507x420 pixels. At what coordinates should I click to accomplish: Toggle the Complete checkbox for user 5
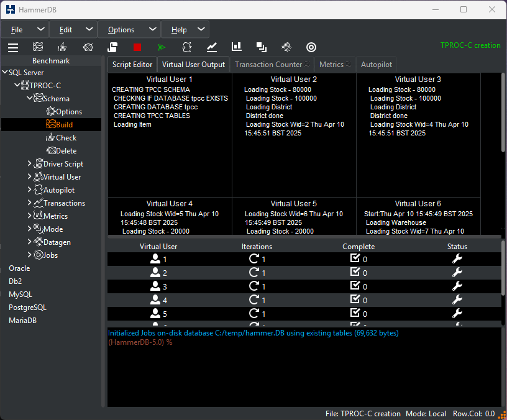click(x=355, y=313)
